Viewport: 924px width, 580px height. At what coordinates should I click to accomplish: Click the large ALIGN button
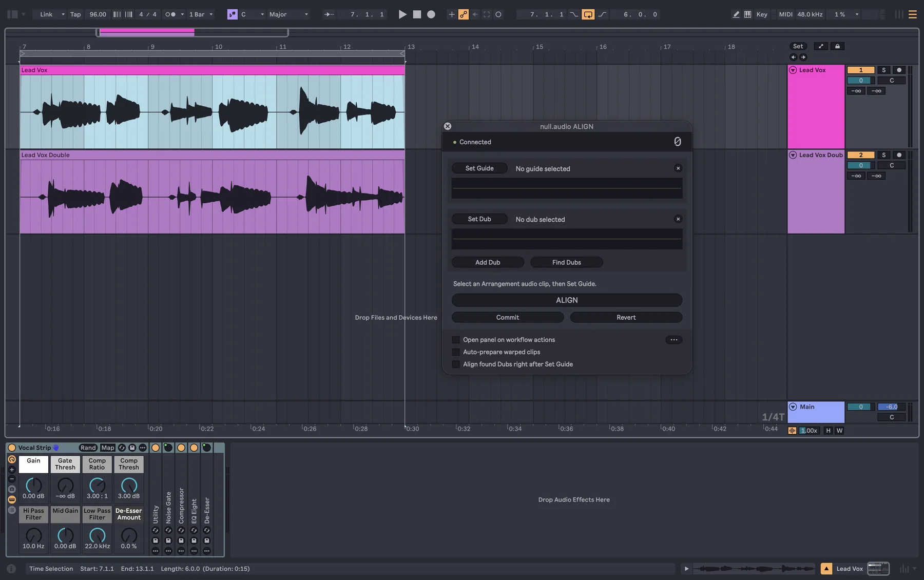[567, 300]
